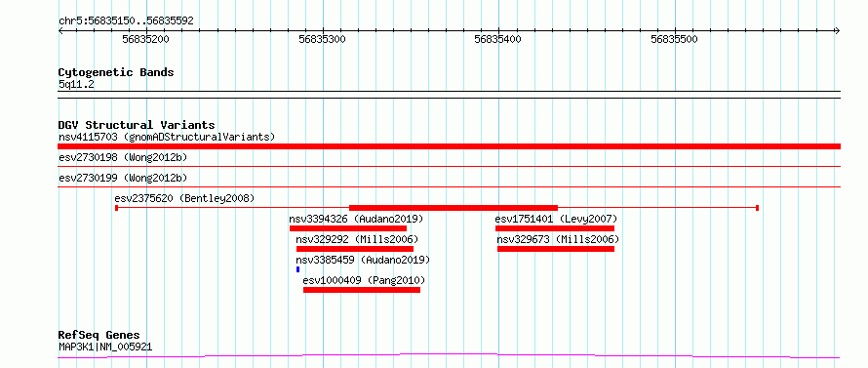Click red bar under nsv3394326
Screen dimensions: 868x368
coord(348,228)
